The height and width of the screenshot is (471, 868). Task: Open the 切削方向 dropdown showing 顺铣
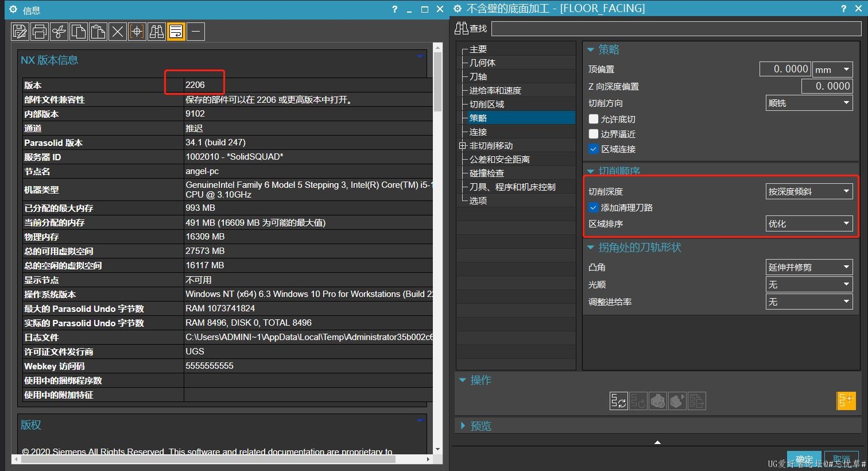(809, 103)
